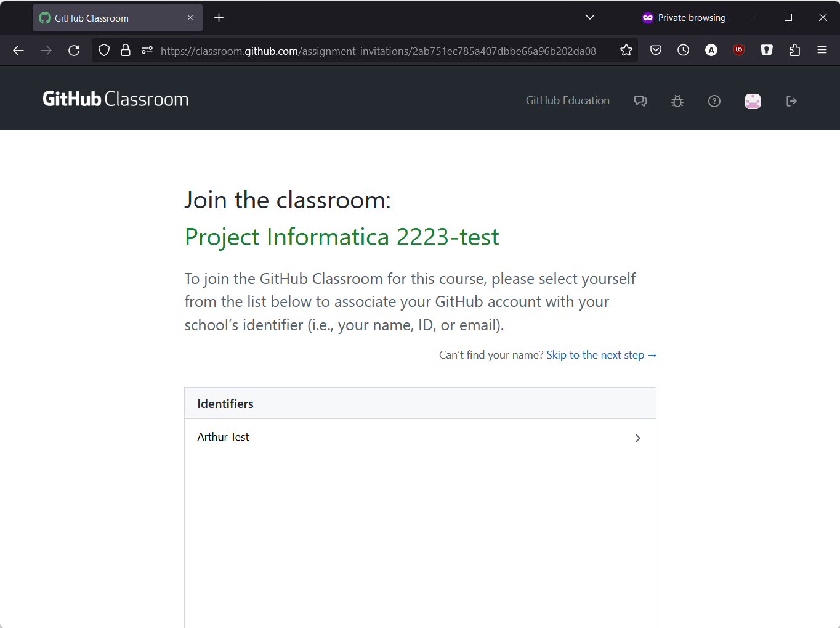The height and width of the screenshot is (628, 840).
Task: Bookmark this page with star icon
Action: coord(626,51)
